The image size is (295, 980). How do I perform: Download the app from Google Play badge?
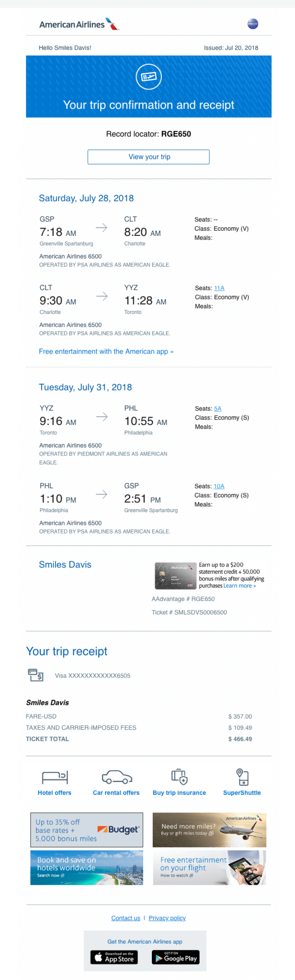[x=175, y=958]
